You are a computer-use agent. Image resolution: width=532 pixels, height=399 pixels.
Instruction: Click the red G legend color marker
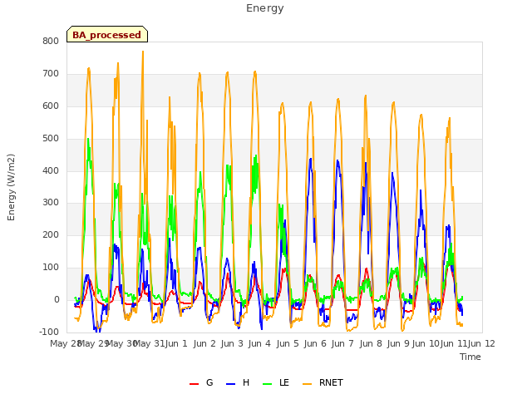pyautogui.click(x=194, y=384)
